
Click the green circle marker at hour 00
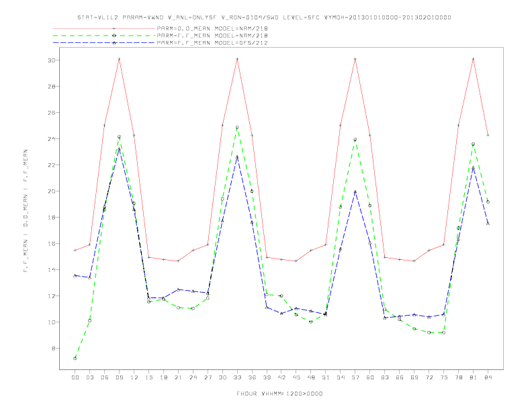(75, 359)
